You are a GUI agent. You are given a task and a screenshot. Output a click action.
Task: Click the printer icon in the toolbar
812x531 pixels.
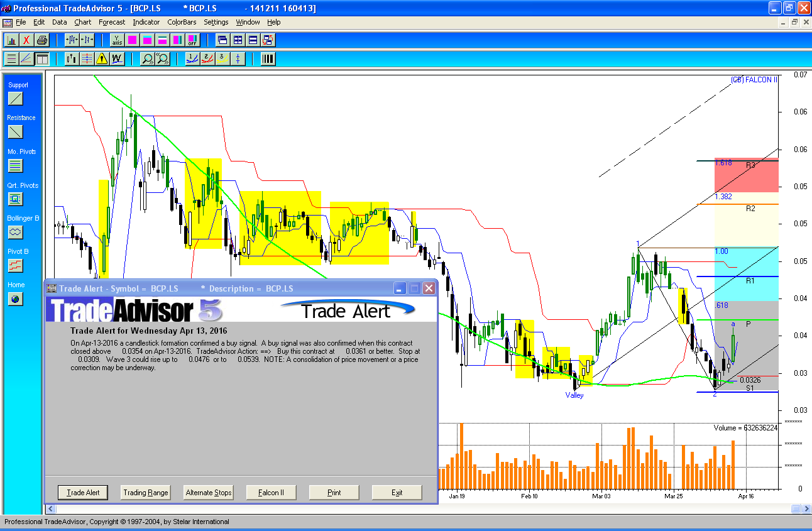click(41, 40)
